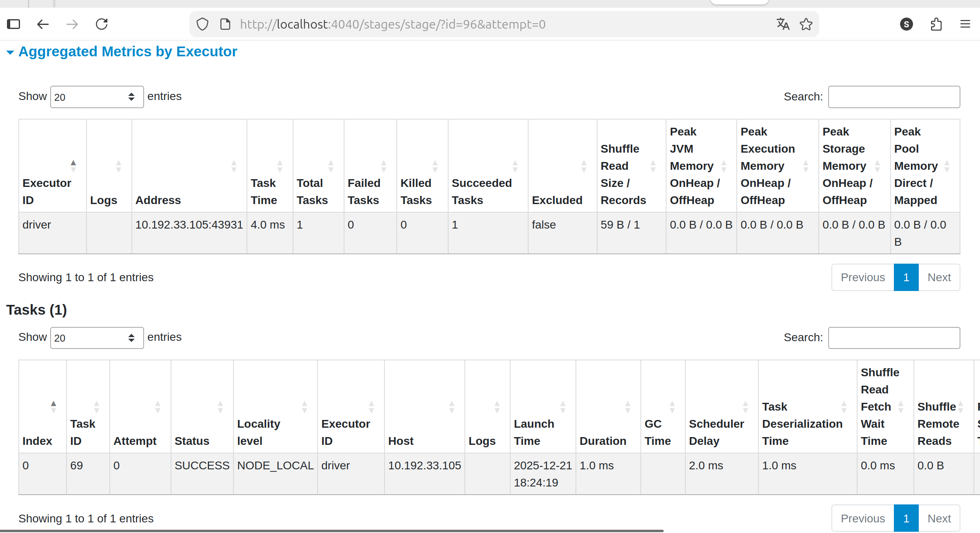Click Next in executor table pagination
The image size is (980, 533).
pos(939,277)
